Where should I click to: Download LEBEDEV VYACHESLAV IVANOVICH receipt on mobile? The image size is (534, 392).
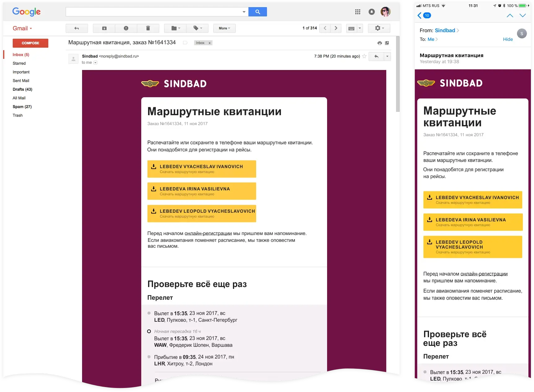473,200
